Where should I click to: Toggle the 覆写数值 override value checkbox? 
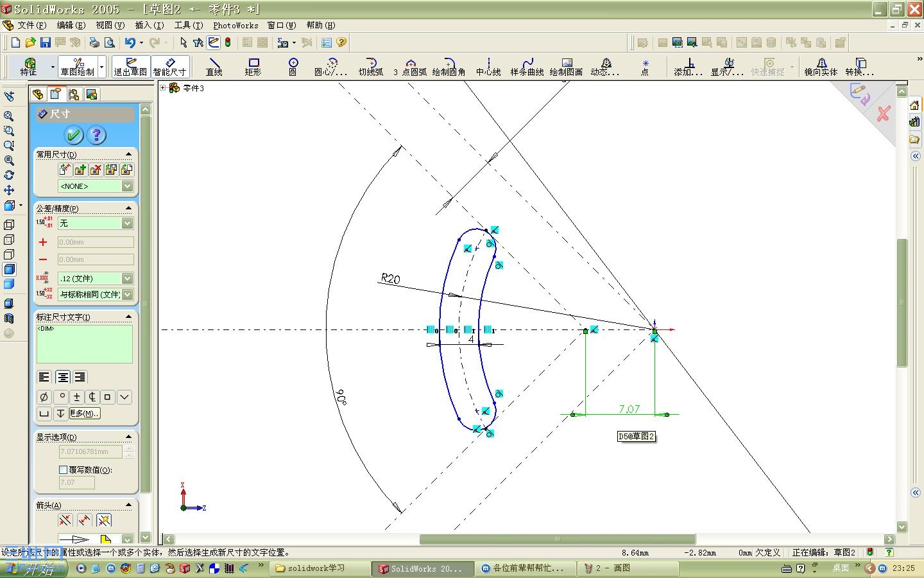(x=63, y=469)
